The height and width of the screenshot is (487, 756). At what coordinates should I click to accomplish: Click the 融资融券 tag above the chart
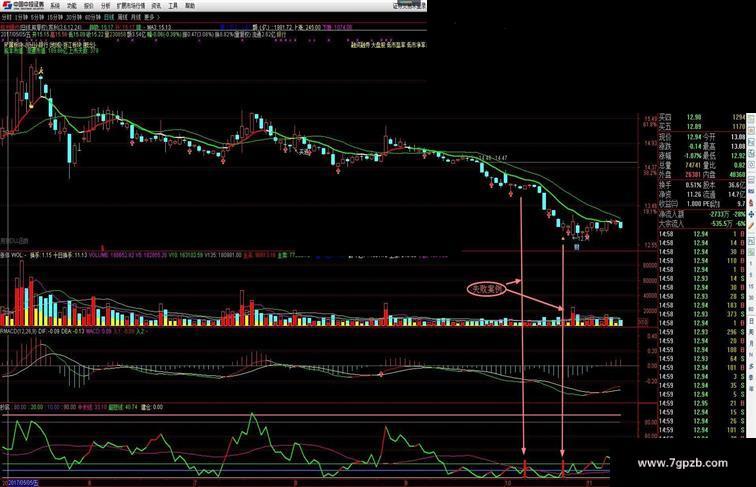click(x=360, y=44)
